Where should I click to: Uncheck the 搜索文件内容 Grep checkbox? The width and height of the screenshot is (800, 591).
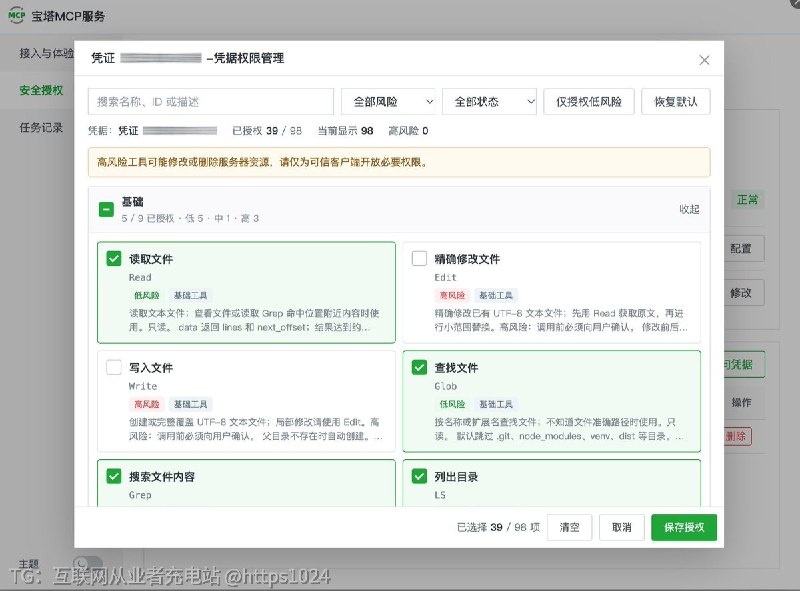114,476
